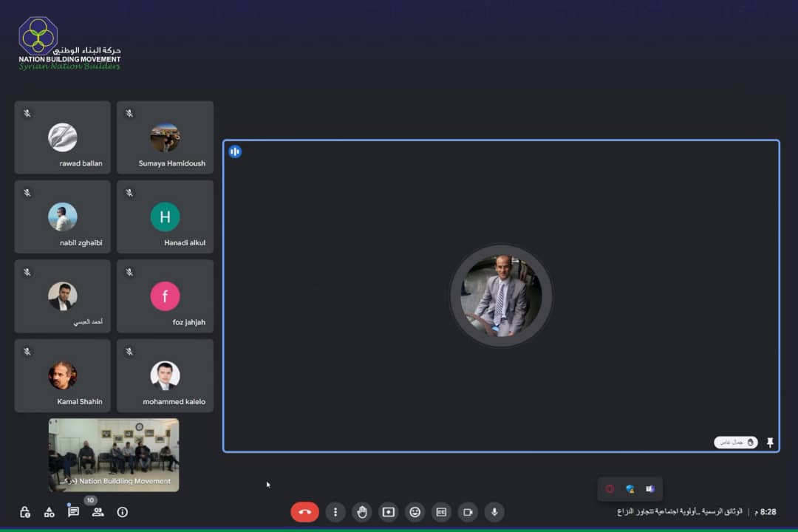Select the Kamal Shahin participant tile
Image resolution: width=798 pixels, height=532 pixels.
(63, 375)
